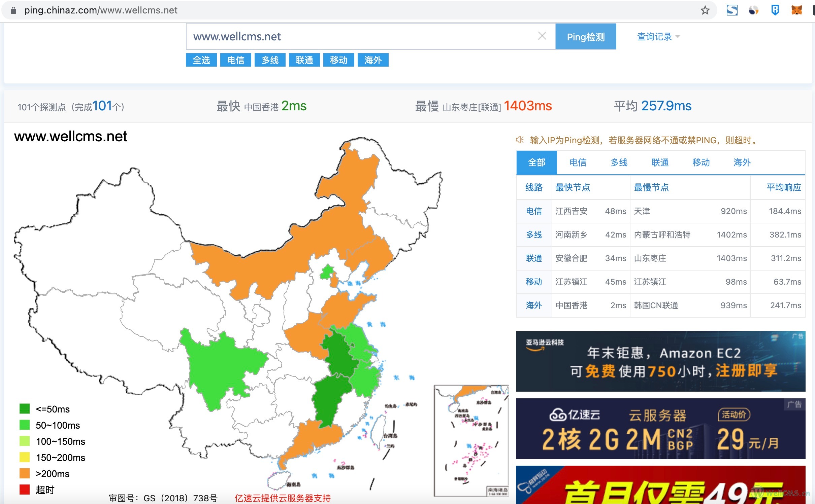Switch to the 联通 tab in results table
815x504 pixels.
tap(660, 163)
